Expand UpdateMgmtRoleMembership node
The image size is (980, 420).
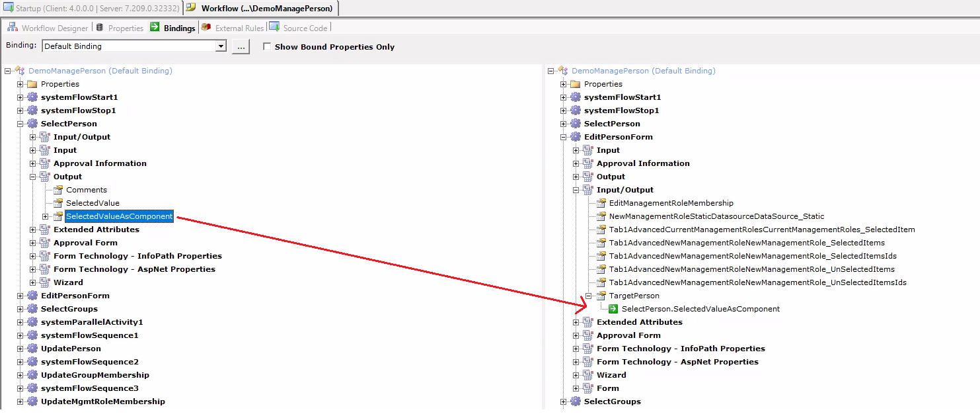click(x=20, y=401)
